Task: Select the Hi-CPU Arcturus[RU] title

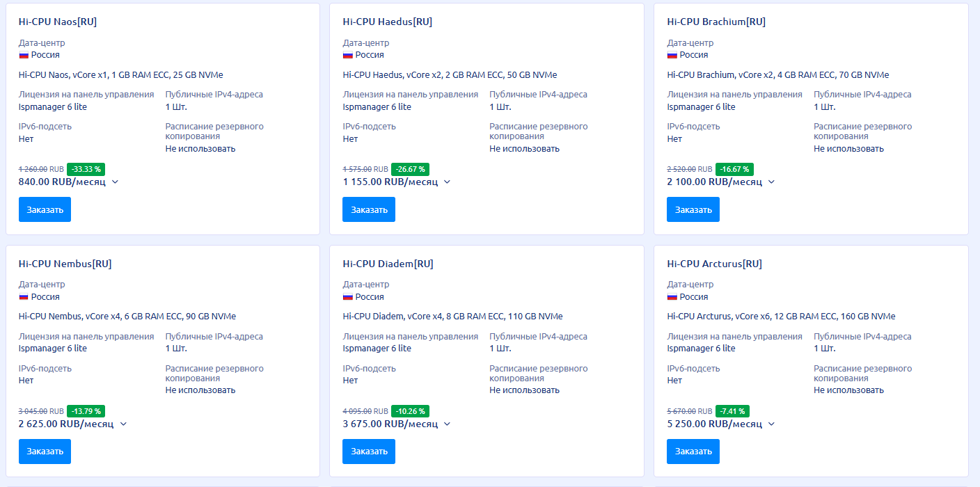Action: (714, 264)
